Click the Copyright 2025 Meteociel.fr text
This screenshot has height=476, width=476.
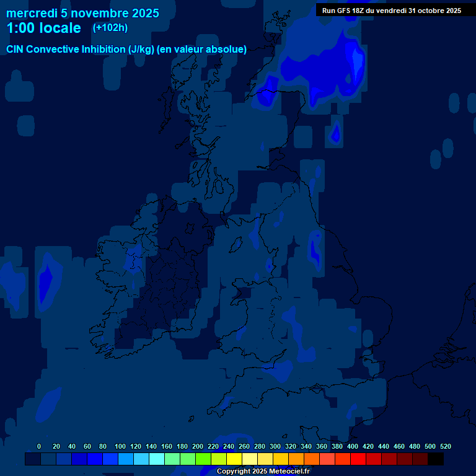tap(263, 471)
